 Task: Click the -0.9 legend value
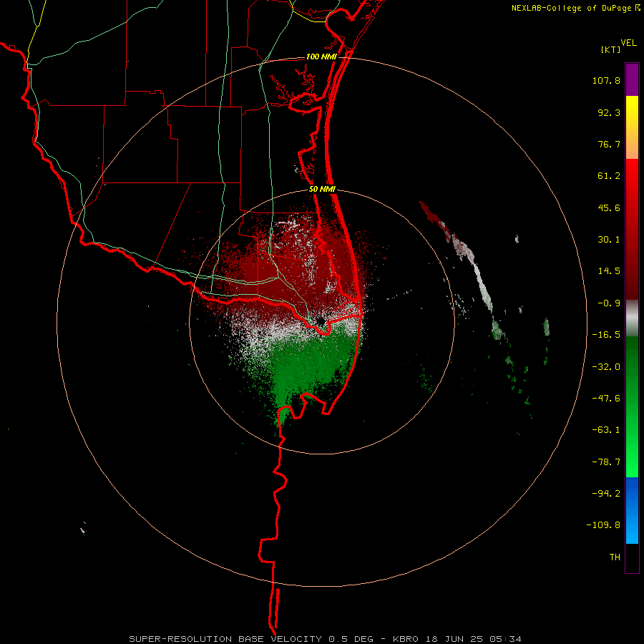pyautogui.click(x=609, y=303)
